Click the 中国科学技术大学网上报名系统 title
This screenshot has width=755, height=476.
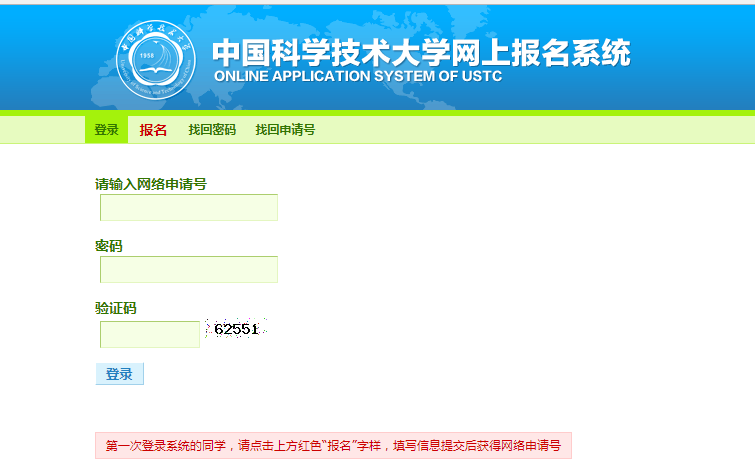coord(421,52)
